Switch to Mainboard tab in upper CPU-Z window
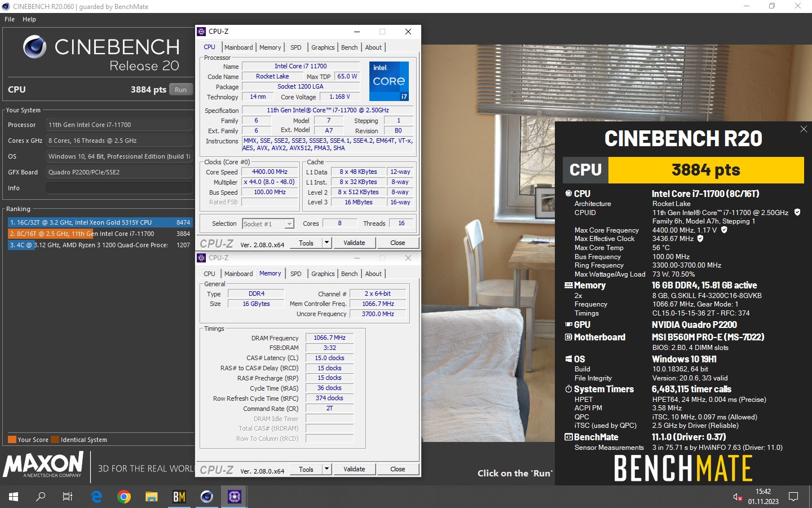This screenshot has width=812, height=508. point(239,47)
